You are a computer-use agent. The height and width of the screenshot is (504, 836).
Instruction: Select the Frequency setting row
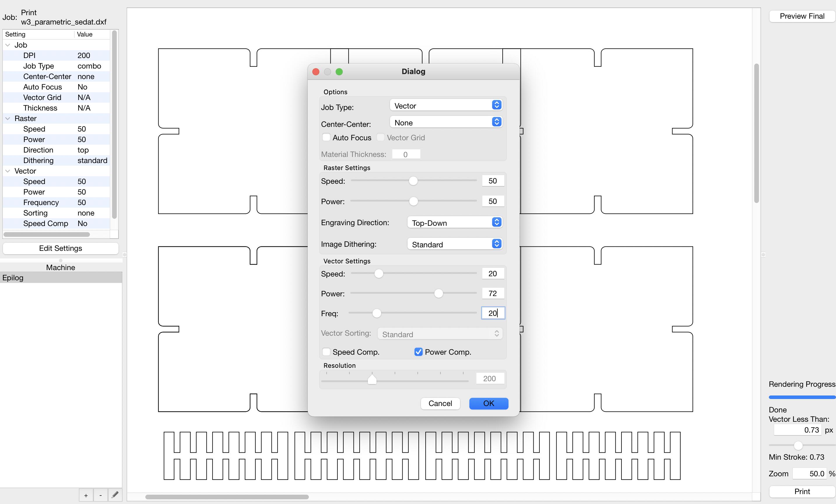pos(56,203)
